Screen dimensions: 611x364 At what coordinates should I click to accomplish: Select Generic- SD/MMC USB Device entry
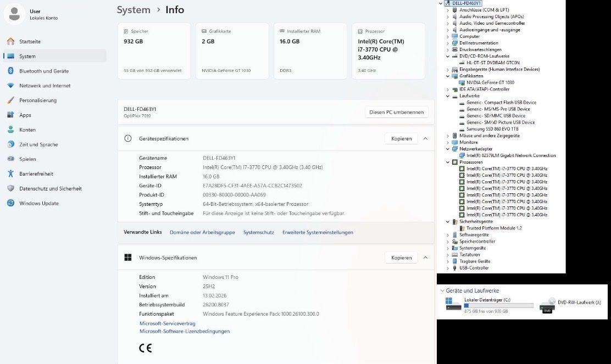click(x=496, y=116)
